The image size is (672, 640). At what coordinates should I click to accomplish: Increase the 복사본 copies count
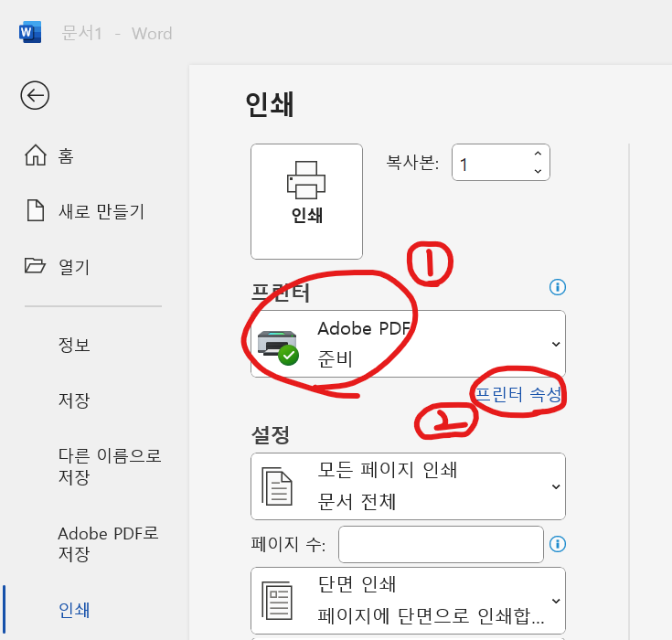click(x=538, y=154)
